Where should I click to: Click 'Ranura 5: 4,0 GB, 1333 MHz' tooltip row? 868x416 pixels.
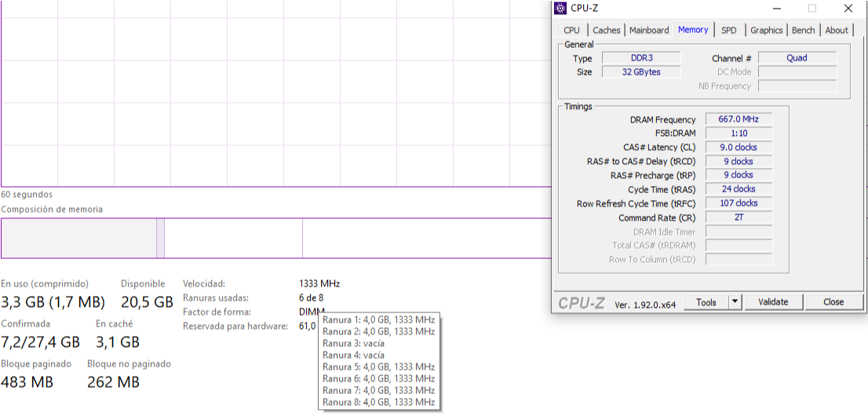pyautogui.click(x=378, y=367)
